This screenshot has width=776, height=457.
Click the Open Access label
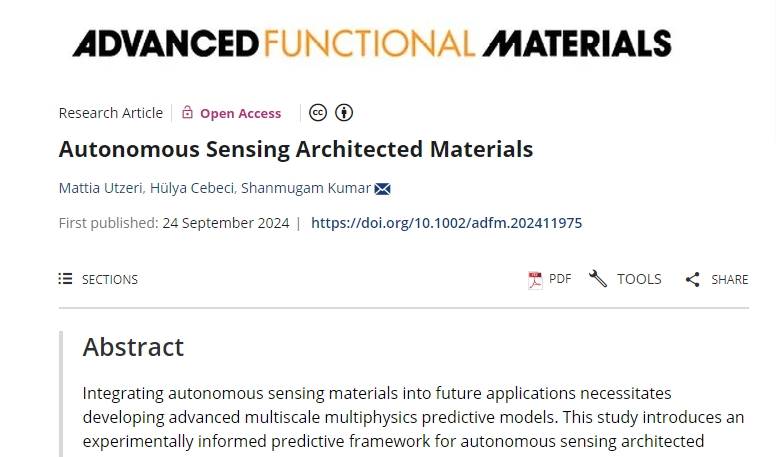[240, 113]
